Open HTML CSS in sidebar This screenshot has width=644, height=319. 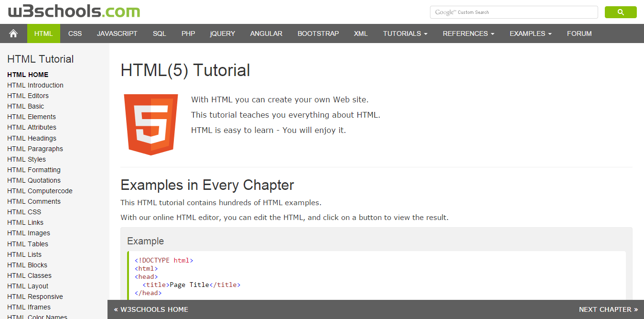click(24, 212)
